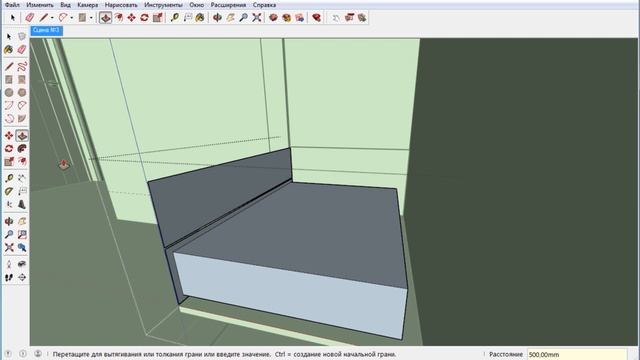The width and height of the screenshot is (640, 360).
Task: Select the Walk footprints tool
Action: pos(9,278)
